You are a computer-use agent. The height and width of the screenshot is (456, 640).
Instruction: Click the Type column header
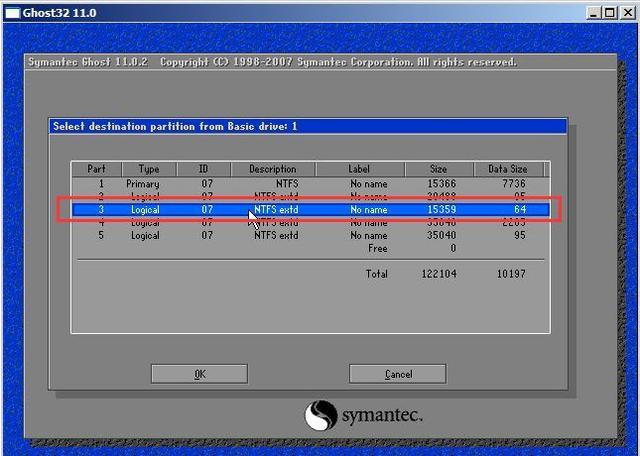pos(149,169)
